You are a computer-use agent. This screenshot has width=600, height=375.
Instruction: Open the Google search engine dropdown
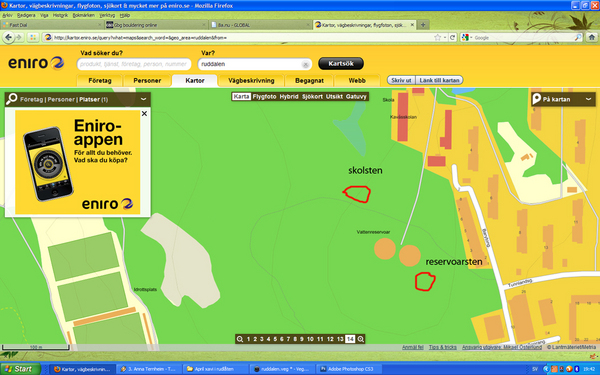tap(467, 38)
